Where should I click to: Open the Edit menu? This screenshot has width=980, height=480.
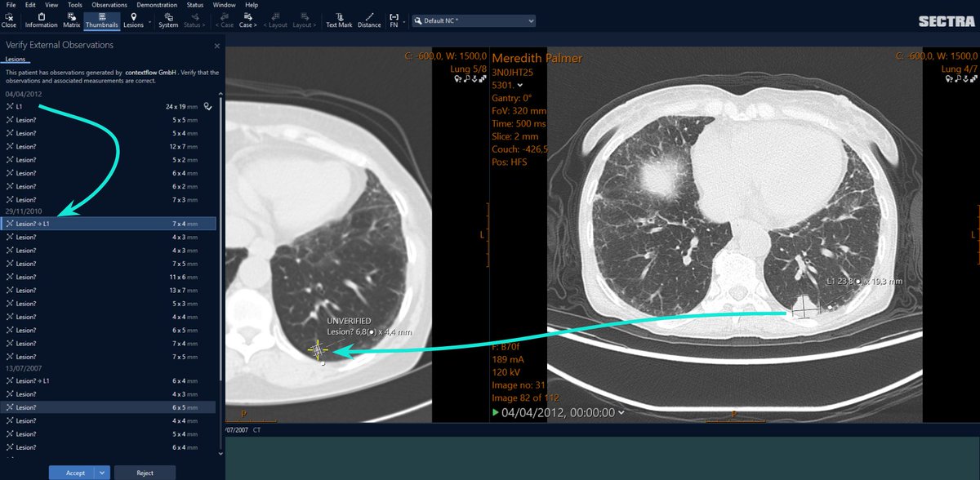[x=30, y=5]
